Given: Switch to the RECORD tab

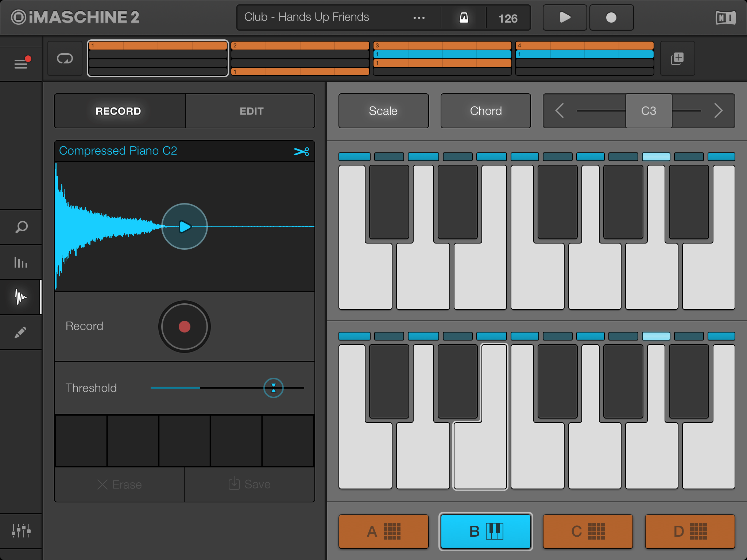Looking at the screenshot, I should tap(120, 111).
